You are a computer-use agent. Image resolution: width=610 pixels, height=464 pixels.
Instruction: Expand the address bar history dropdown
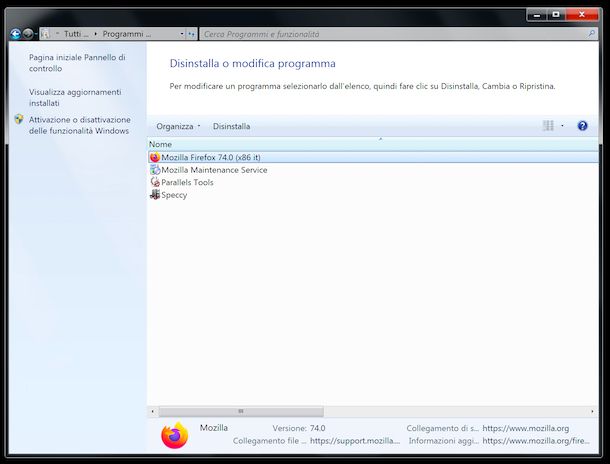click(x=182, y=34)
